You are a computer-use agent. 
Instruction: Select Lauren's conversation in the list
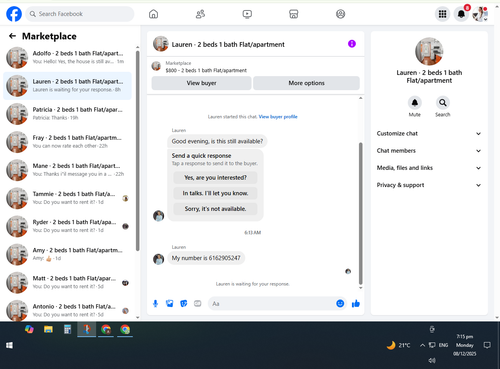click(x=67, y=86)
